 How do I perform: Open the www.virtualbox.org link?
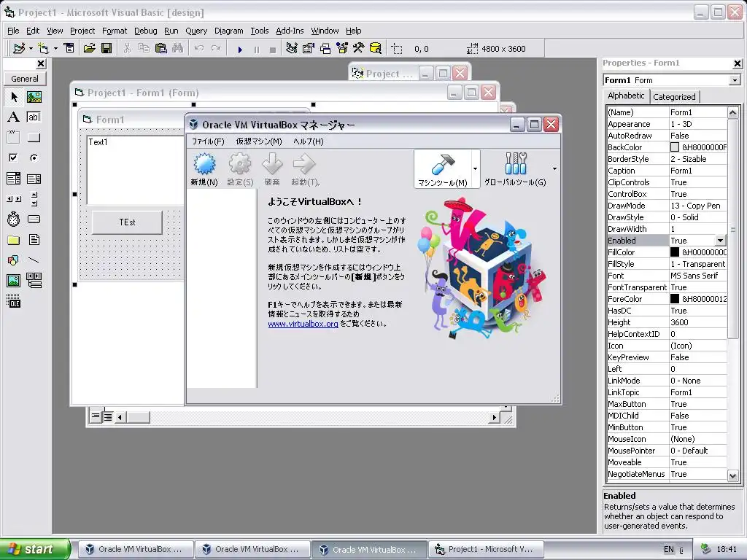[x=303, y=324]
